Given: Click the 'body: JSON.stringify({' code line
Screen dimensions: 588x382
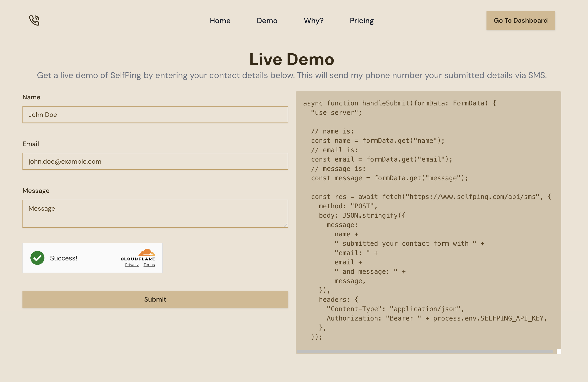Looking at the screenshot, I should 362,216.
